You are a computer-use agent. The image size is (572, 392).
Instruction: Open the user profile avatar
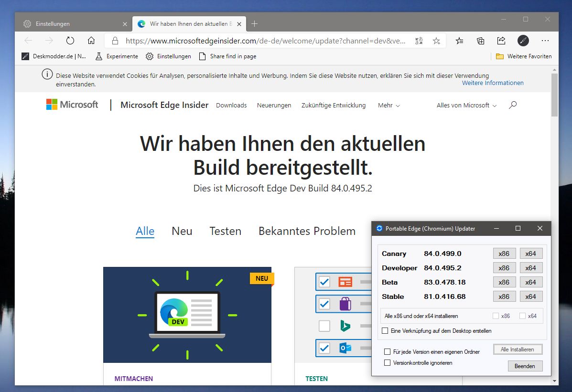523,41
